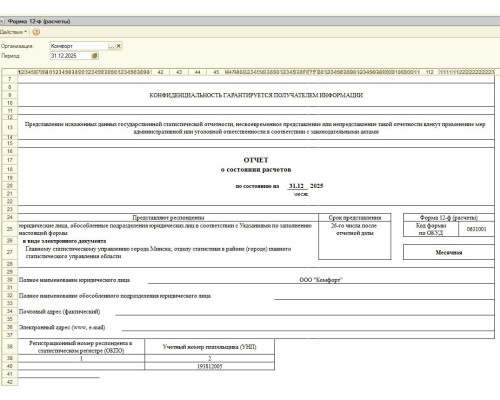Click the date value 31.12 in report
Viewport: 500px width, 400px height.
(296, 186)
